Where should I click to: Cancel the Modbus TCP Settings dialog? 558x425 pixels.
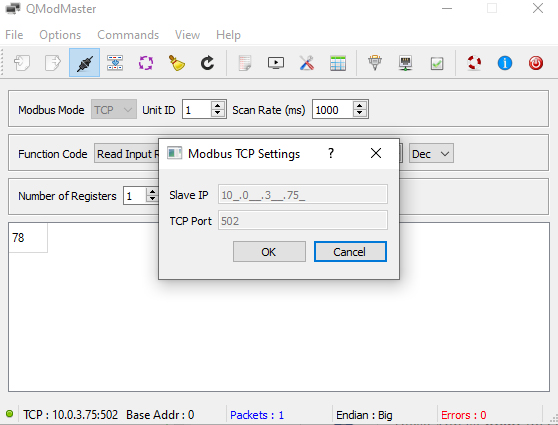point(350,252)
